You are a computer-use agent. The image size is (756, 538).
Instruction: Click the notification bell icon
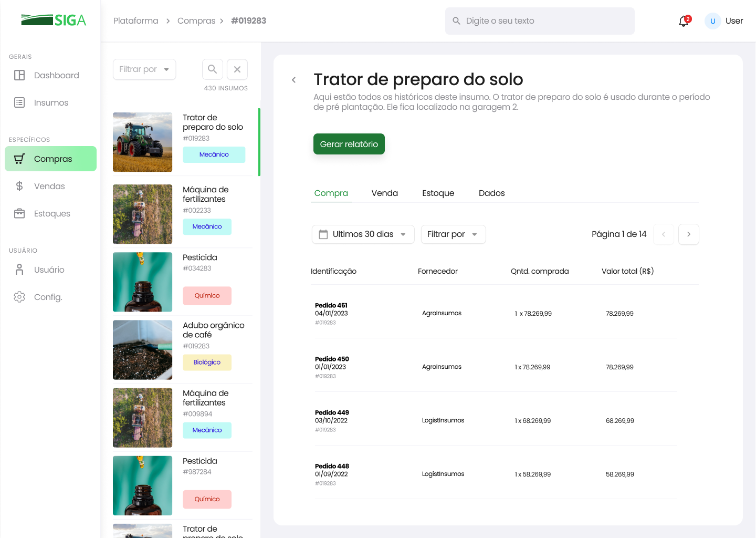click(x=684, y=21)
